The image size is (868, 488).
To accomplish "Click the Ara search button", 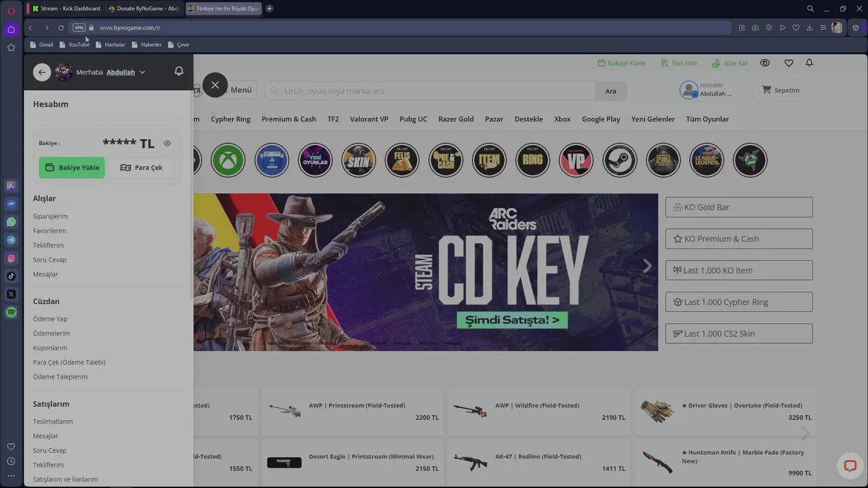I will pyautogui.click(x=611, y=91).
